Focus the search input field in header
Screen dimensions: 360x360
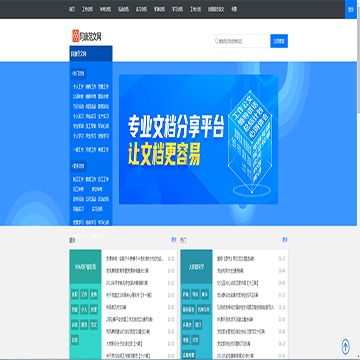pos(242,41)
